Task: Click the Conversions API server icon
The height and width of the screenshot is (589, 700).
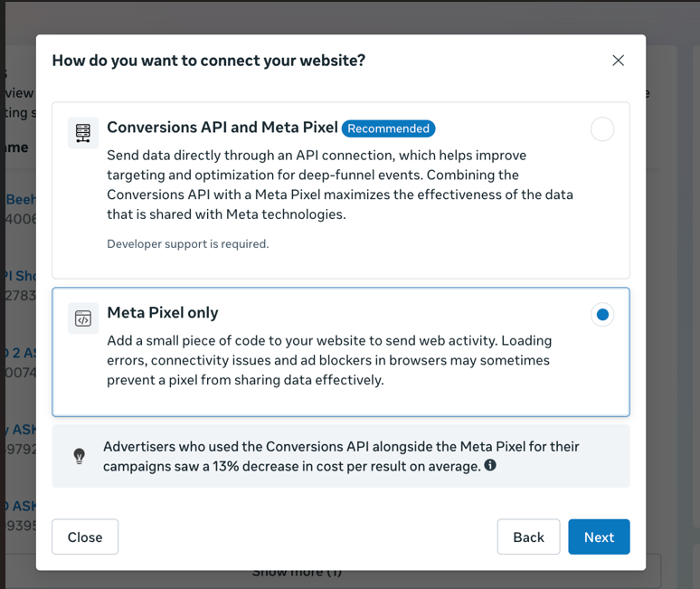Action: click(83, 132)
